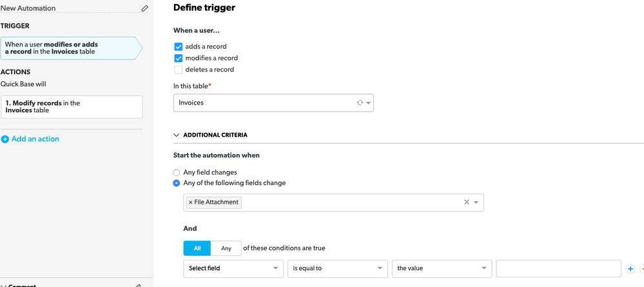Select the Trigger step in sidebar
644x287 pixels.
tap(72, 48)
